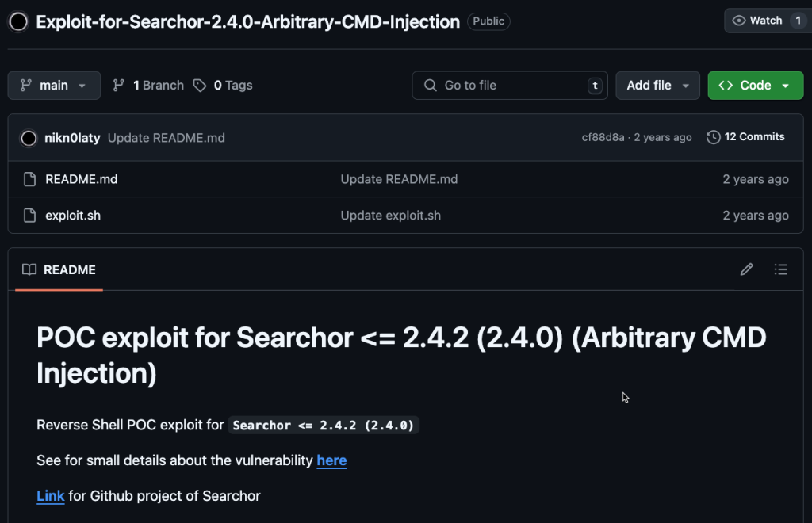
Task: Click the branch icon next to 1 Branch
Action: 119,86
